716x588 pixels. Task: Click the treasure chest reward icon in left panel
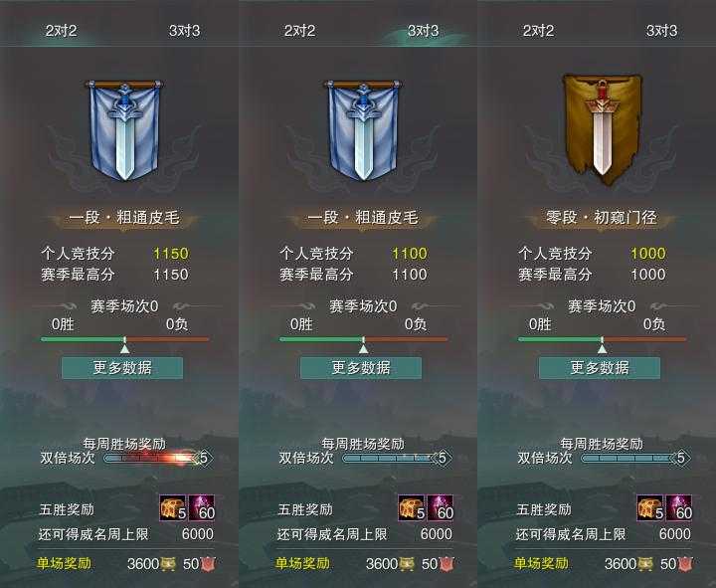click(x=173, y=507)
